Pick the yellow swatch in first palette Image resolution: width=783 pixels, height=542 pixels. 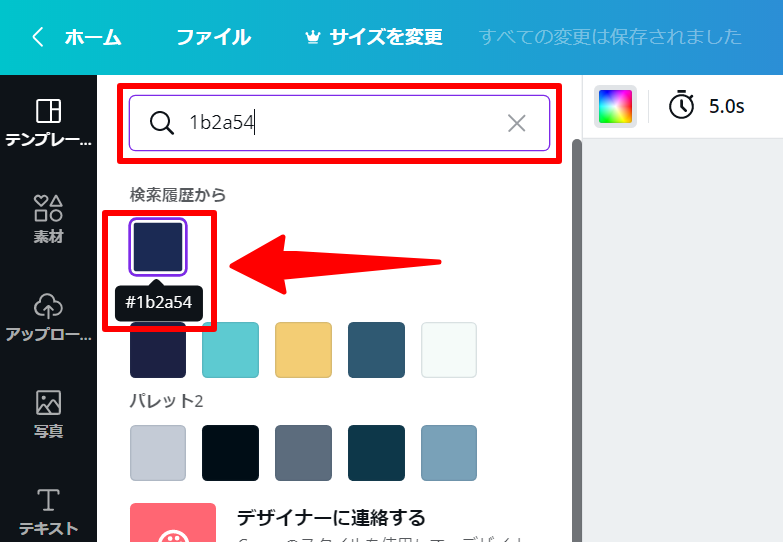(303, 350)
